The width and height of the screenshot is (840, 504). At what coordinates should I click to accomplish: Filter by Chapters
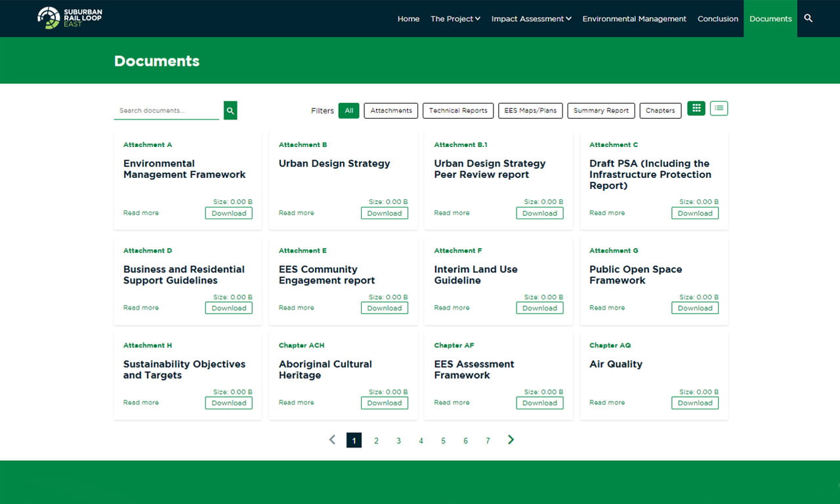point(660,110)
